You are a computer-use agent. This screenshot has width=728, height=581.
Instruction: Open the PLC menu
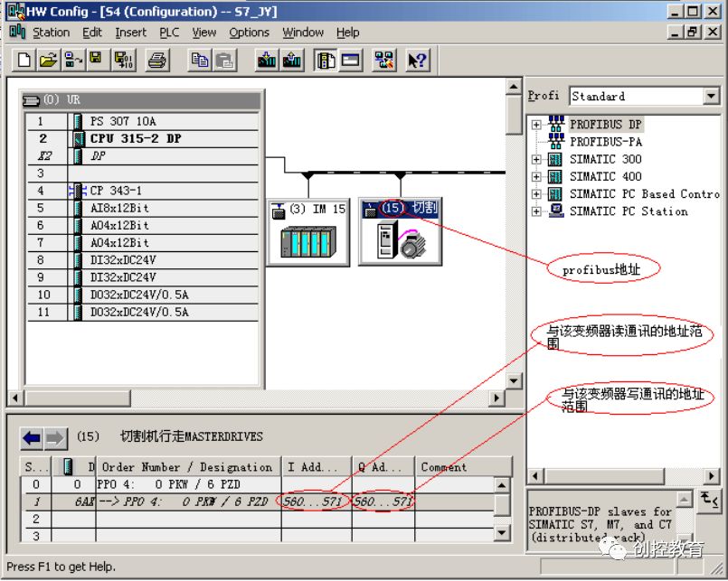pos(172,33)
